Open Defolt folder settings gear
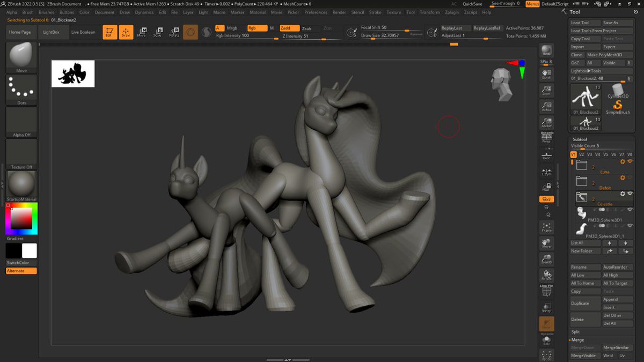The width and height of the screenshot is (644, 362). [623, 178]
